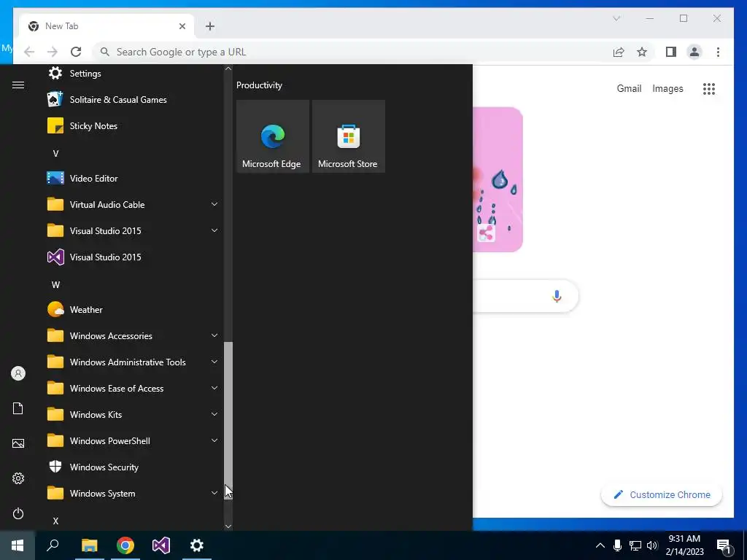Open Google Images link
747x560 pixels.
[667, 88]
